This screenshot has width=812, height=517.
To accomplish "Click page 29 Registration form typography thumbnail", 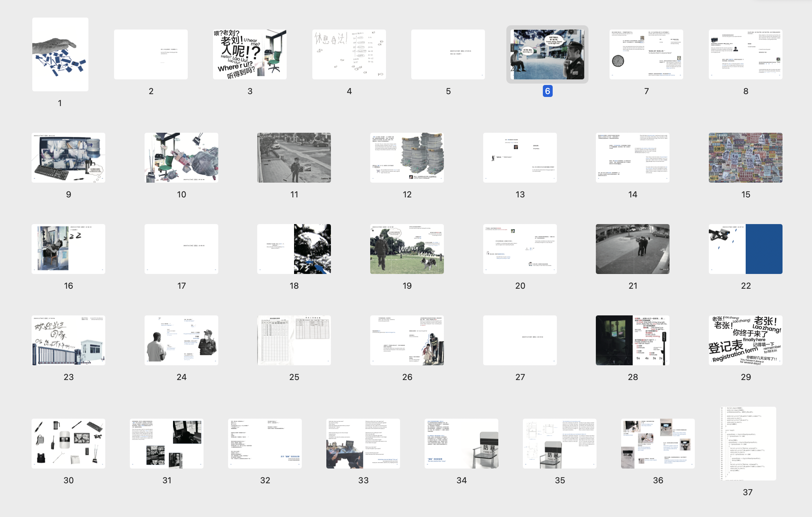I will click(x=745, y=340).
